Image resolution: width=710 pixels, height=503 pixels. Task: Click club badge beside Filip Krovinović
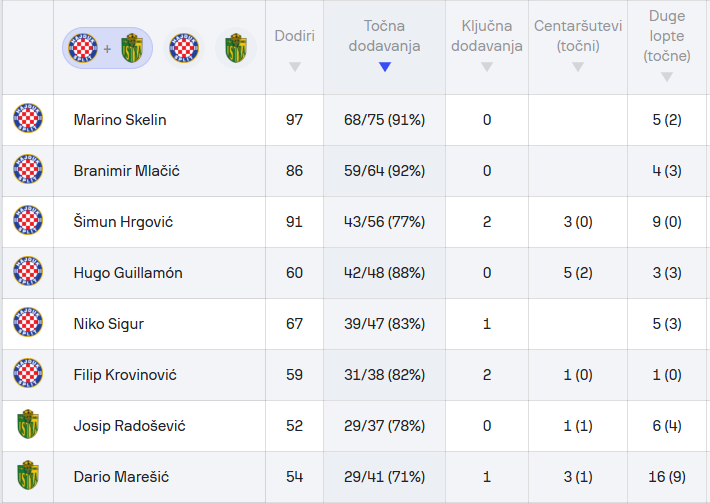27,375
